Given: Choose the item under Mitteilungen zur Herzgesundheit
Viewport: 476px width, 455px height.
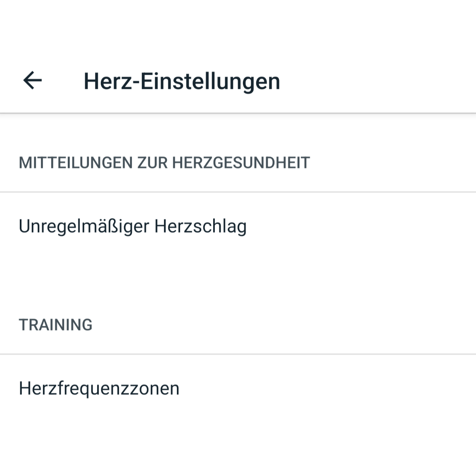Looking at the screenshot, I should pyautogui.click(x=133, y=226).
